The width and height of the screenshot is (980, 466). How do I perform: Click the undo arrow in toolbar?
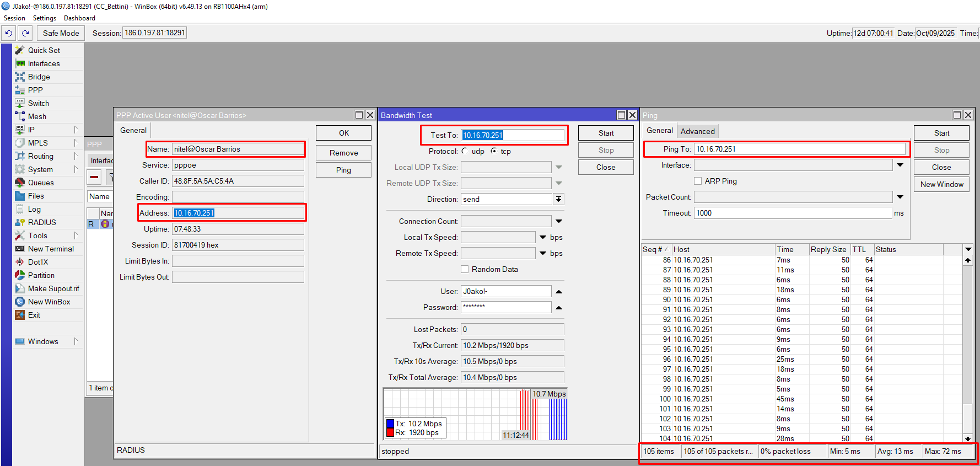(x=9, y=33)
